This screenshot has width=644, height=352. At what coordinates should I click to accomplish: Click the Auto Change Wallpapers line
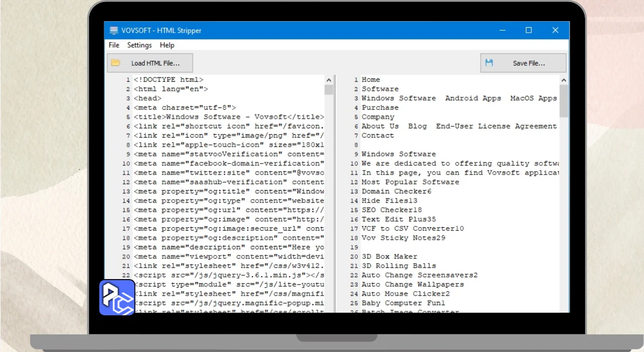(413, 284)
